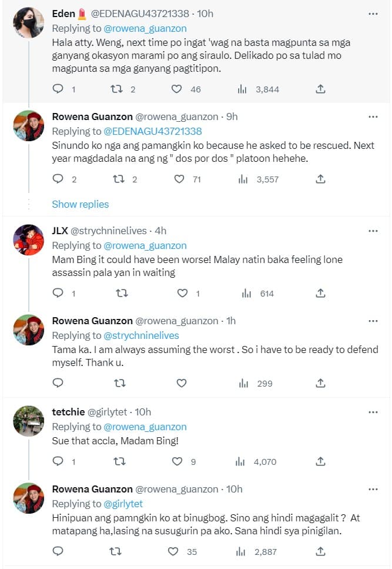Open more options on JLX's tweet
The height and width of the screenshot is (569, 392).
tap(373, 231)
